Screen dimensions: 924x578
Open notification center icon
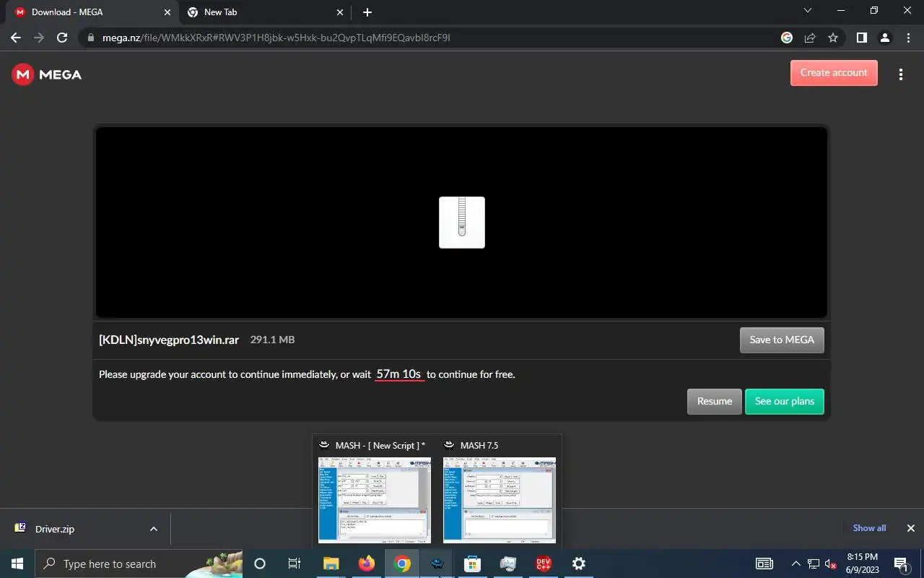[902, 564]
